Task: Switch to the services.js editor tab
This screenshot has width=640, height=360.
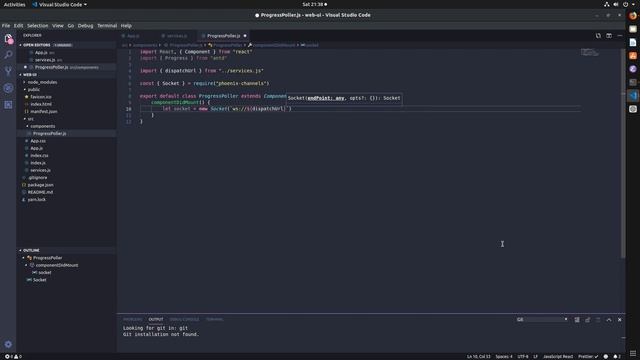Action: [x=176, y=36]
